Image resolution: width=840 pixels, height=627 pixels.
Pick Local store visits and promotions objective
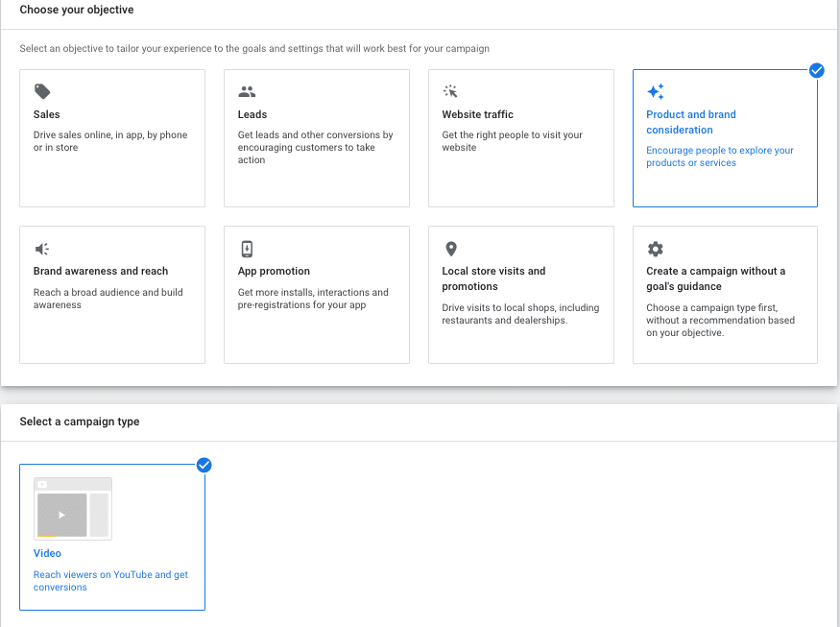tap(521, 295)
